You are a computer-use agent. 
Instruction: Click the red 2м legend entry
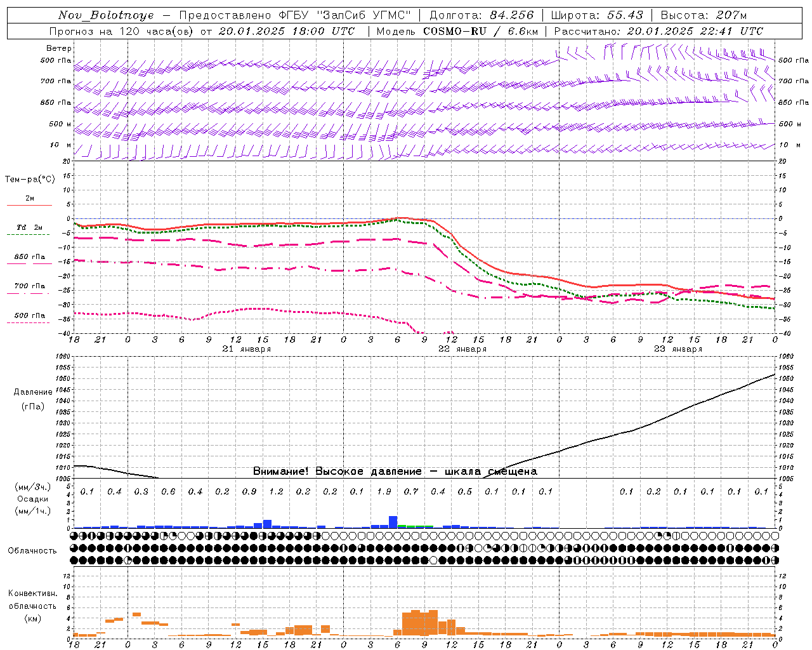(29, 201)
